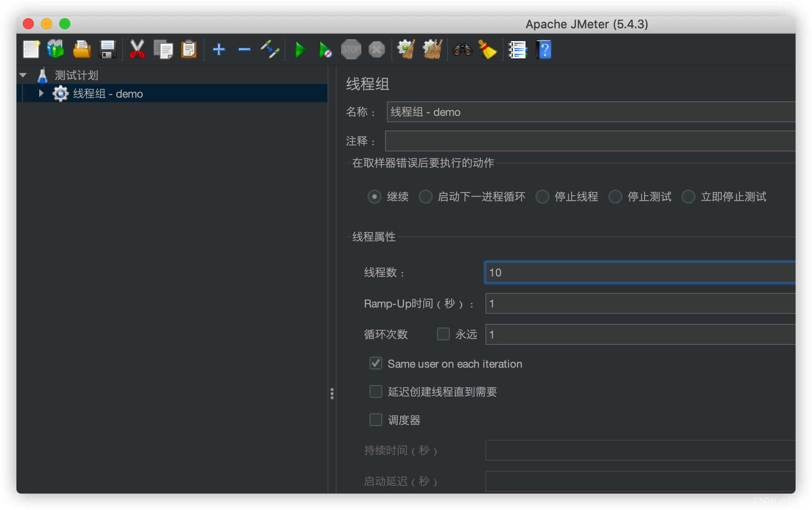
Task: Select 测试计划 in the tree
Action: tap(76, 75)
